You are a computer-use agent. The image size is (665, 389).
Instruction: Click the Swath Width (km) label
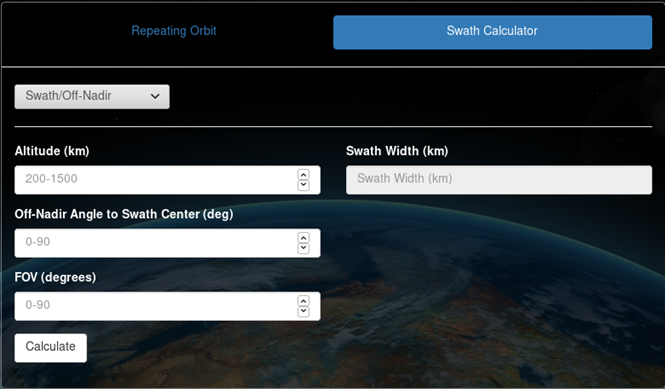click(397, 151)
